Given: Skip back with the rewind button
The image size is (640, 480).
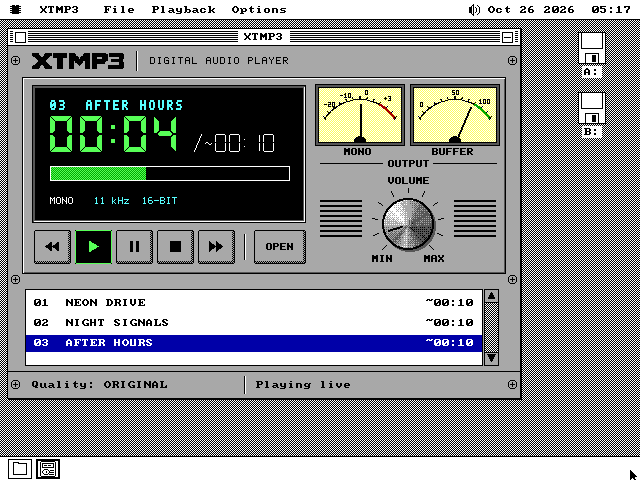Looking at the screenshot, I should pyautogui.click(x=52, y=247).
